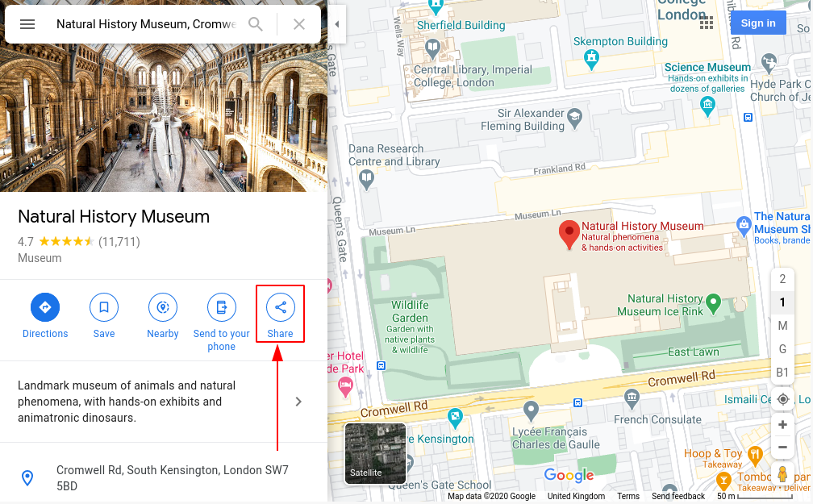Open Street View pegman
Screen dimensions: 813x504
[x=783, y=474]
